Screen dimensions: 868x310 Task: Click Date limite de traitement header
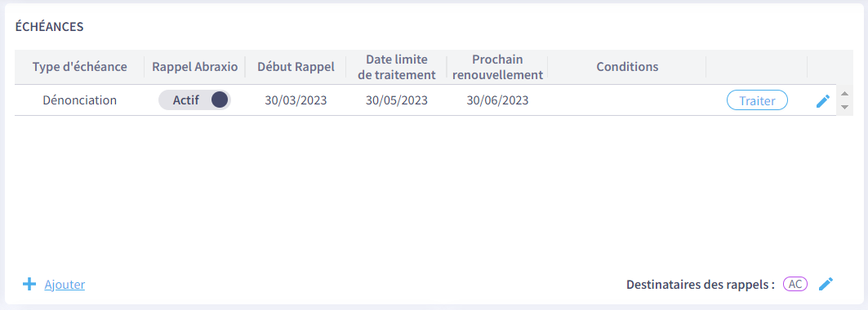coord(396,67)
